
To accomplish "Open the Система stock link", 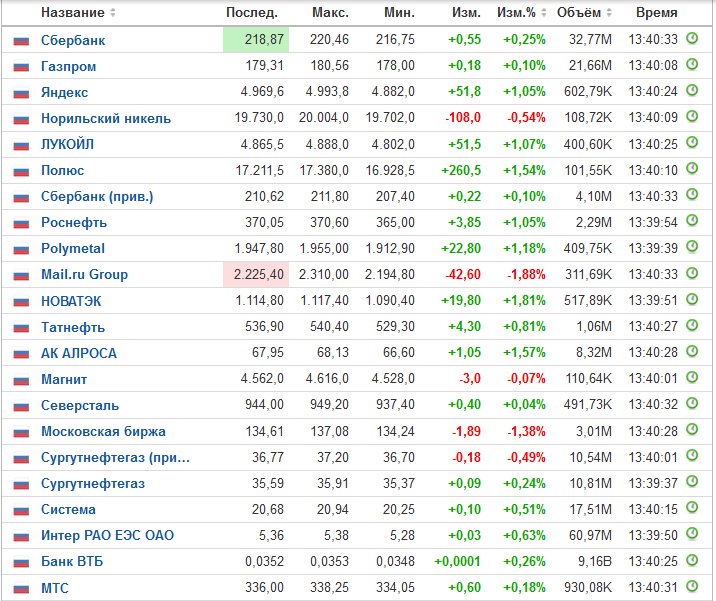I will click(68, 509).
